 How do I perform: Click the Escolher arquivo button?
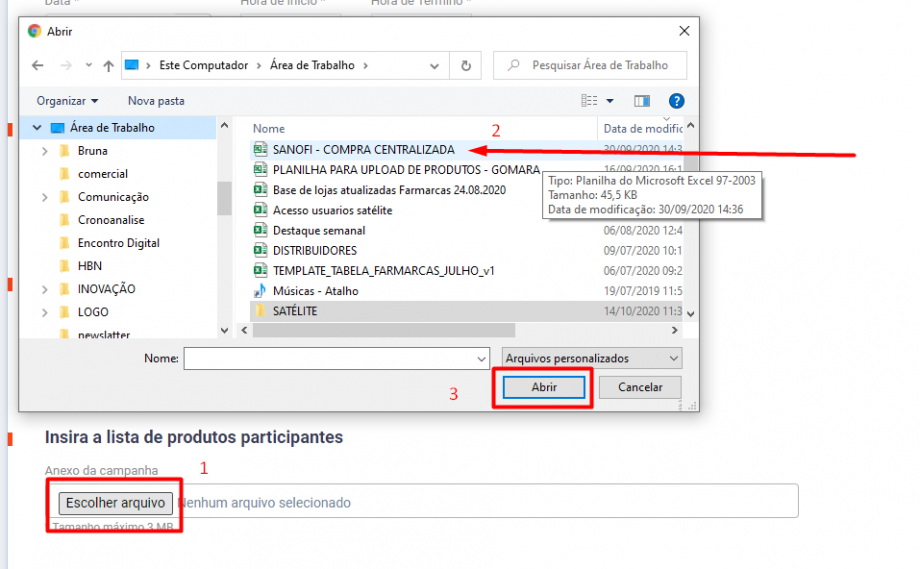[115, 502]
